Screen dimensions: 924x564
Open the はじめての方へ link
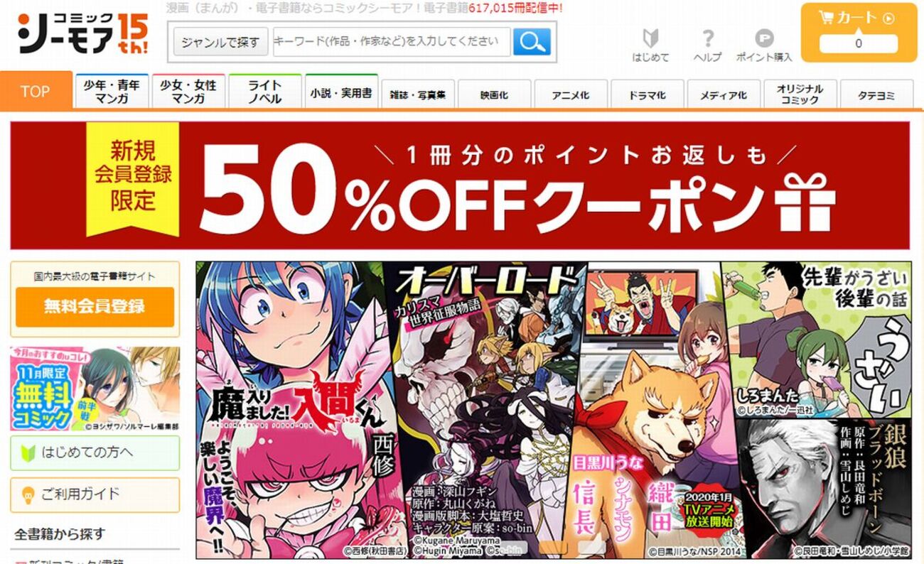click(x=95, y=452)
